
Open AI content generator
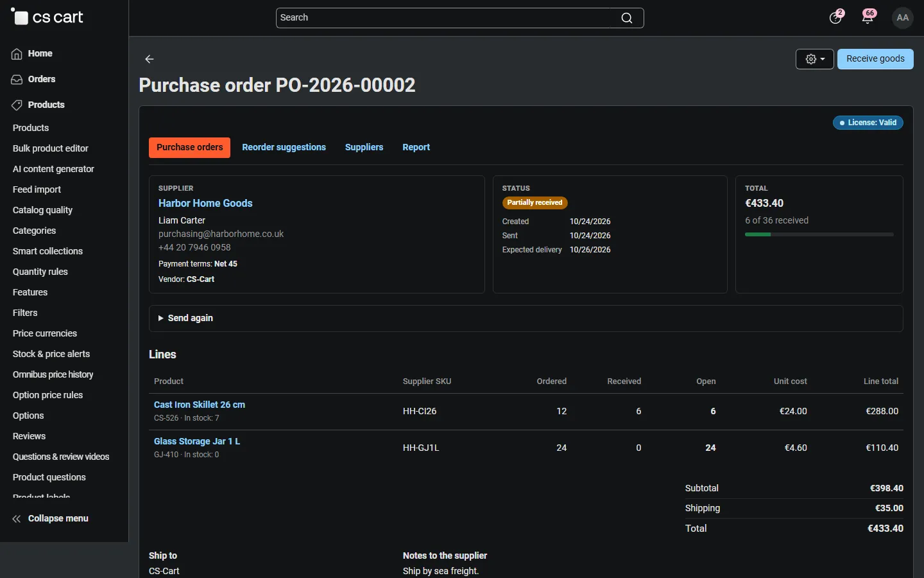pyautogui.click(x=53, y=170)
